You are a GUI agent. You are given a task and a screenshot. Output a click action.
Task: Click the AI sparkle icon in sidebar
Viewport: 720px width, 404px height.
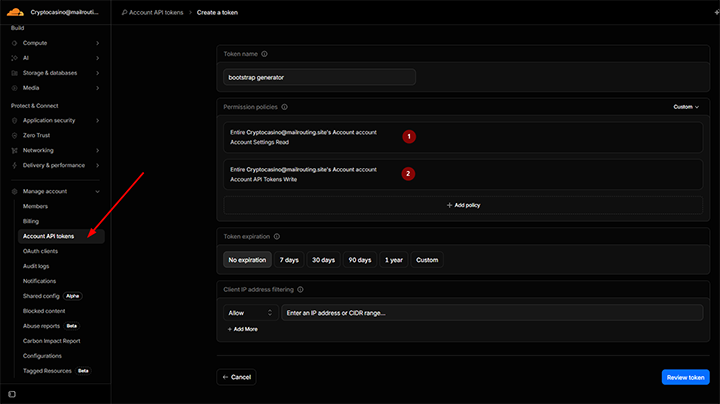[x=14, y=58]
